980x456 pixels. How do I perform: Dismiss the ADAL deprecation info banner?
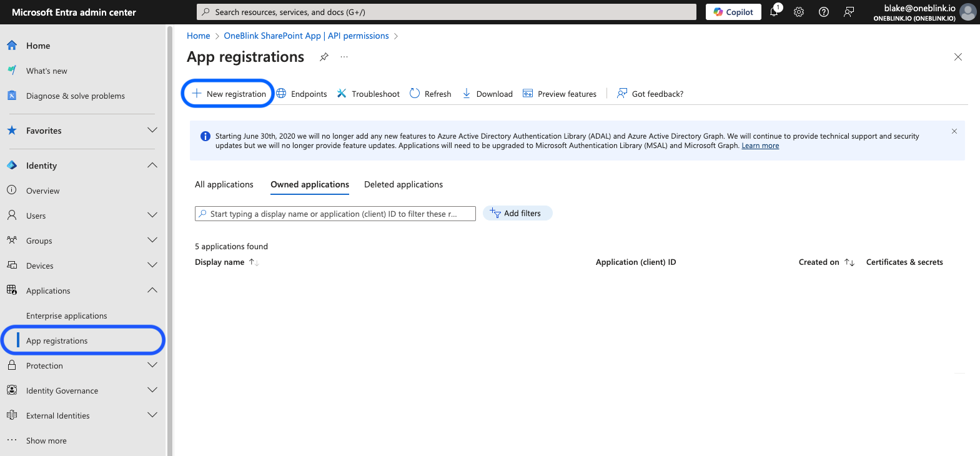954,131
